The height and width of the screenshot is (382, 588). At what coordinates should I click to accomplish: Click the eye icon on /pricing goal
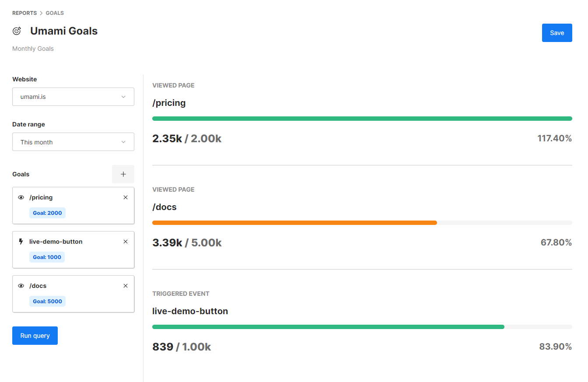tap(21, 197)
